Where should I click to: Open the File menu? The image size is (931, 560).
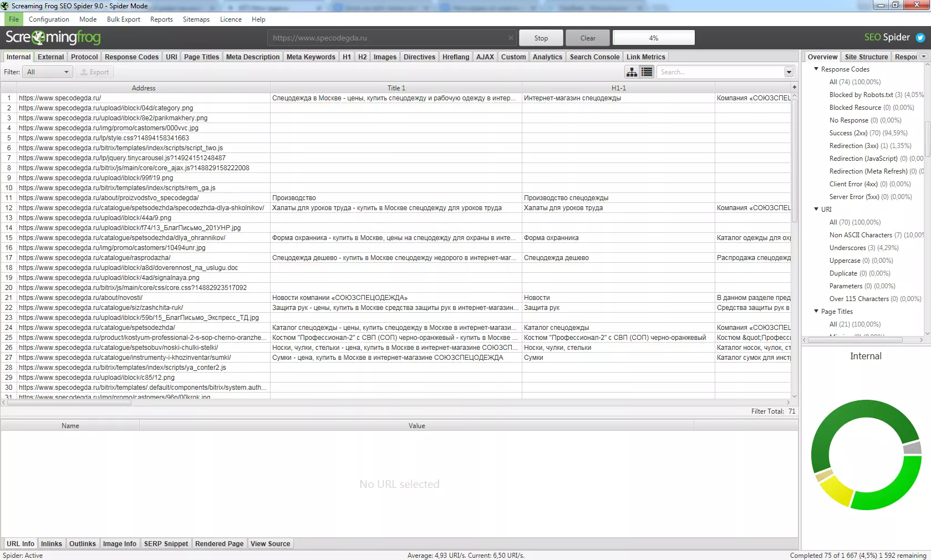pyautogui.click(x=14, y=19)
